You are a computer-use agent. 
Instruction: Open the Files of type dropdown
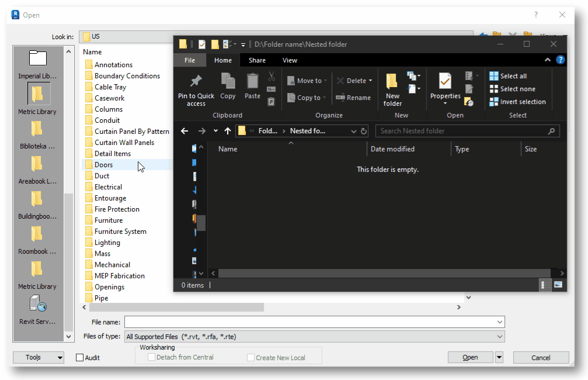coord(499,336)
